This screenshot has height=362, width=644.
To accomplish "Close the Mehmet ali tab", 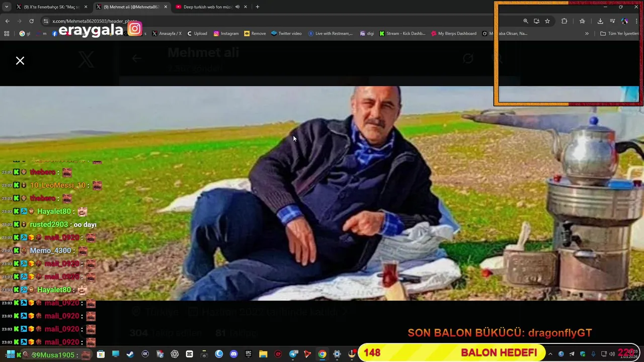I will (x=166, y=7).
